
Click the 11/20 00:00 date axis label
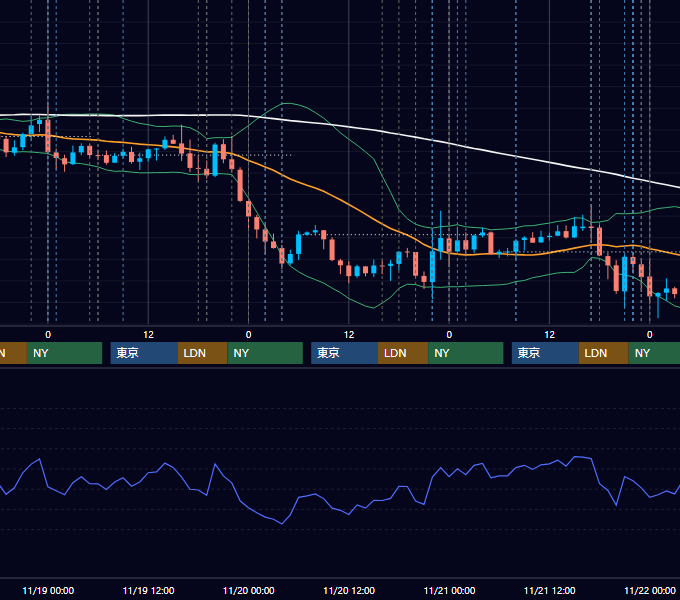[x=248, y=590]
